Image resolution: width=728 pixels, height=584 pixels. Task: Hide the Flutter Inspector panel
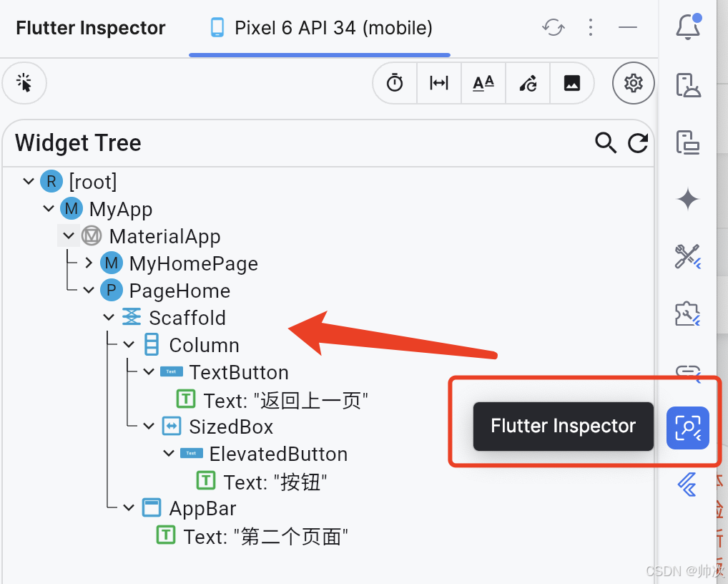point(628,27)
